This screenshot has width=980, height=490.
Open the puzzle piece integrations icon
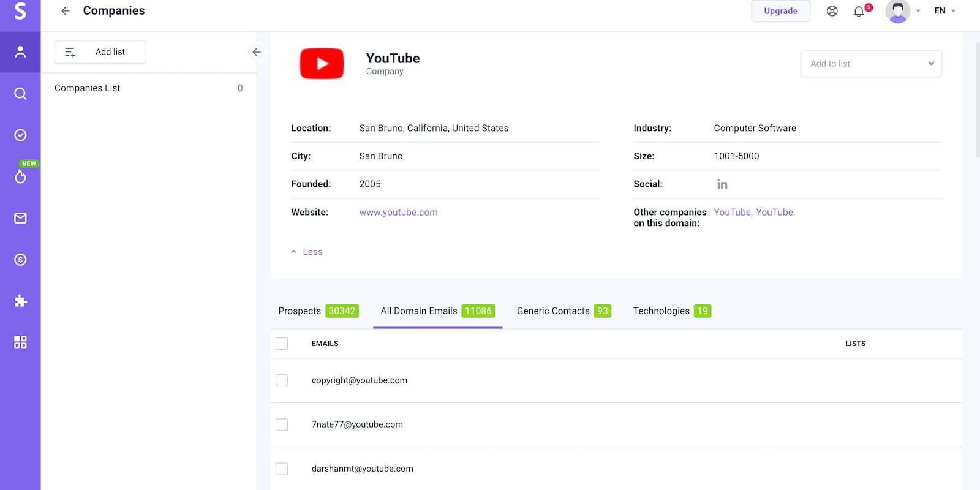coord(20,301)
